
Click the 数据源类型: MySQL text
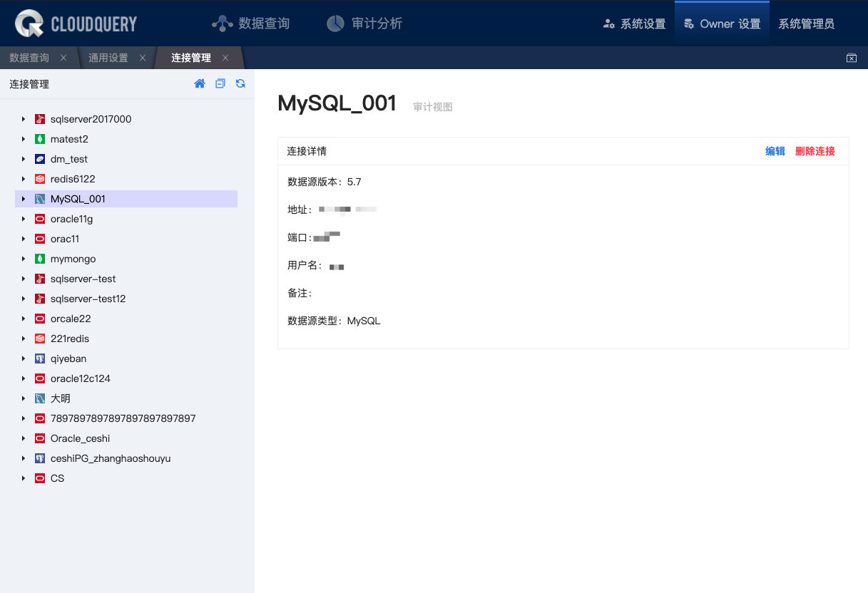click(334, 321)
